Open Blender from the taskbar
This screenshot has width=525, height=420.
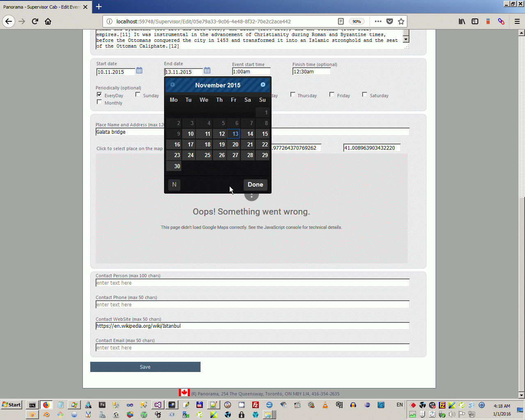pos(46,415)
